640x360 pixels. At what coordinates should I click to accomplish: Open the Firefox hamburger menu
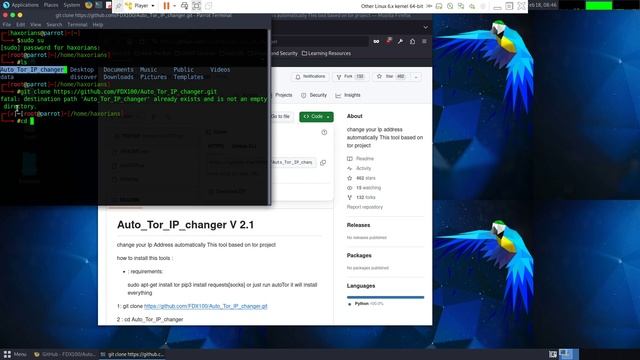(424, 41)
